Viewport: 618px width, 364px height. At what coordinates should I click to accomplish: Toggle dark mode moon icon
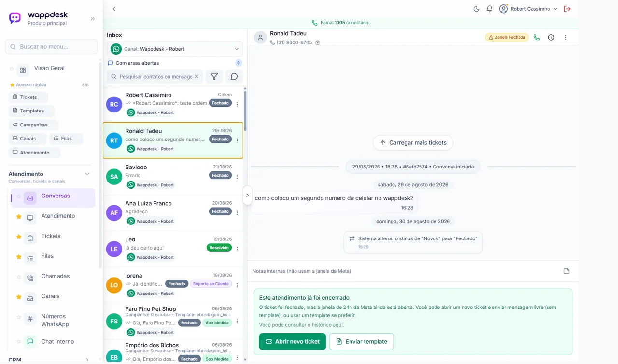point(477,9)
